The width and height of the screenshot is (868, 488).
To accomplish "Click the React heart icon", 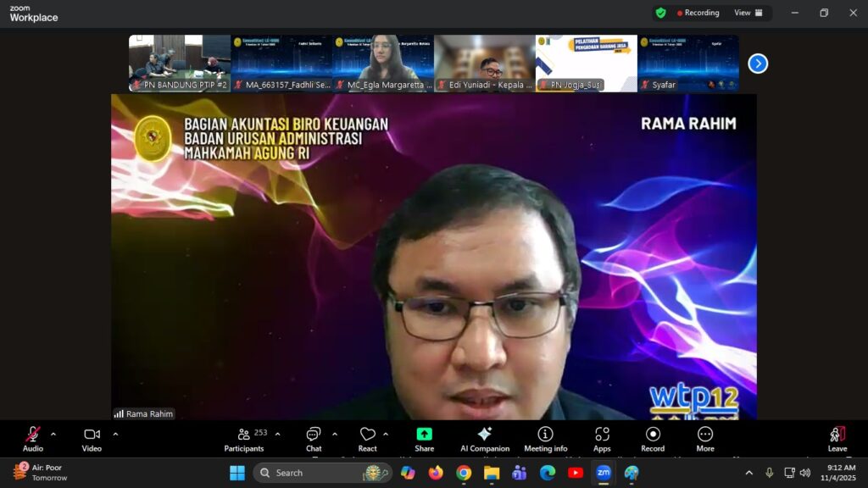I will coord(367,435).
